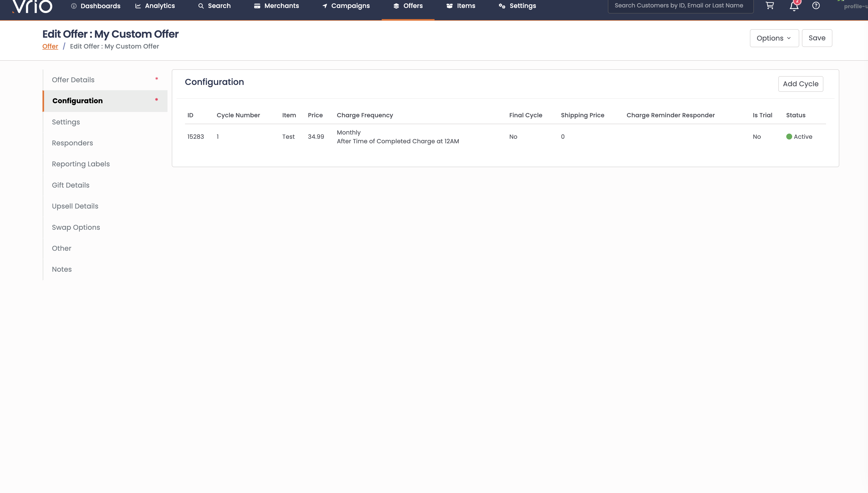Click the Dashboards gauge icon

[74, 6]
